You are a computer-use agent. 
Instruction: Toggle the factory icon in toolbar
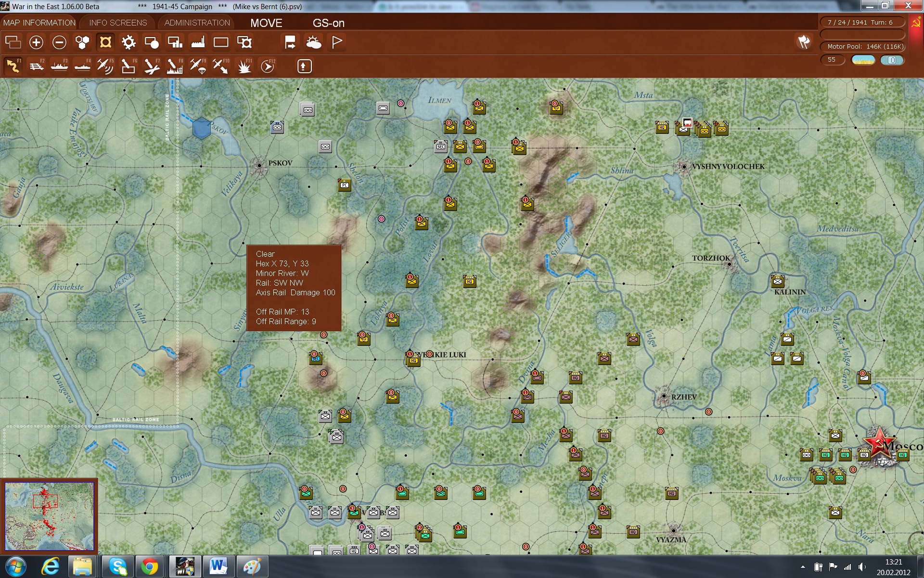(198, 42)
